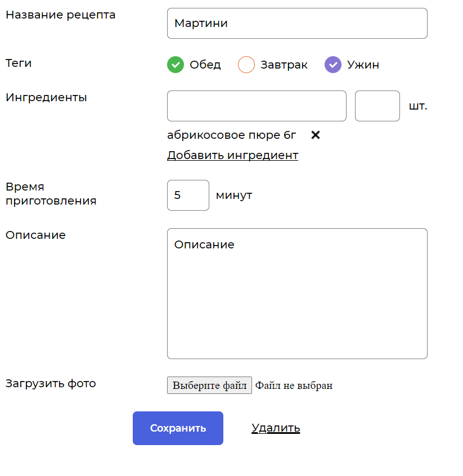Click the абрикосовое пюре 6г ingredient text

click(231, 135)
